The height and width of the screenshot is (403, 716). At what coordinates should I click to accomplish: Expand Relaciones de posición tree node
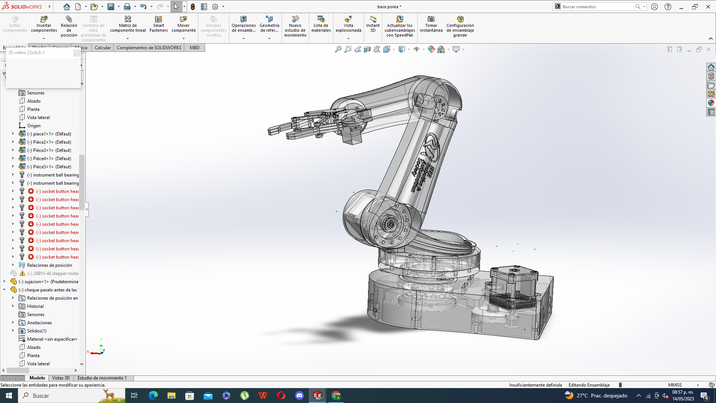(x=13, y=265)
